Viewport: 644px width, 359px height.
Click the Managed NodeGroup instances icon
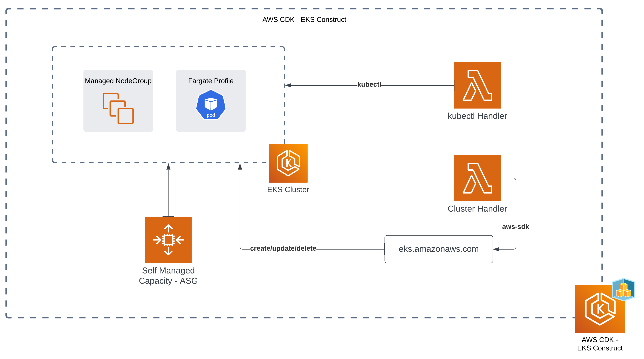click(x=118, y=108)
